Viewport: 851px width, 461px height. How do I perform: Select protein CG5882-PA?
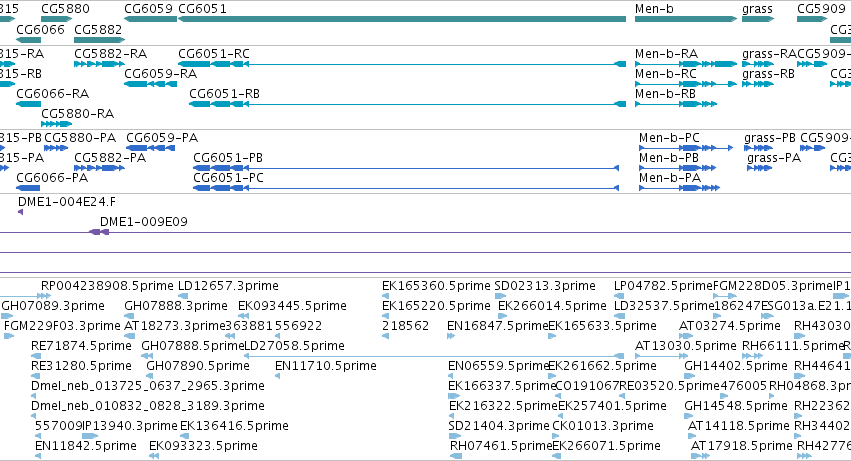[x=110, y=158]
